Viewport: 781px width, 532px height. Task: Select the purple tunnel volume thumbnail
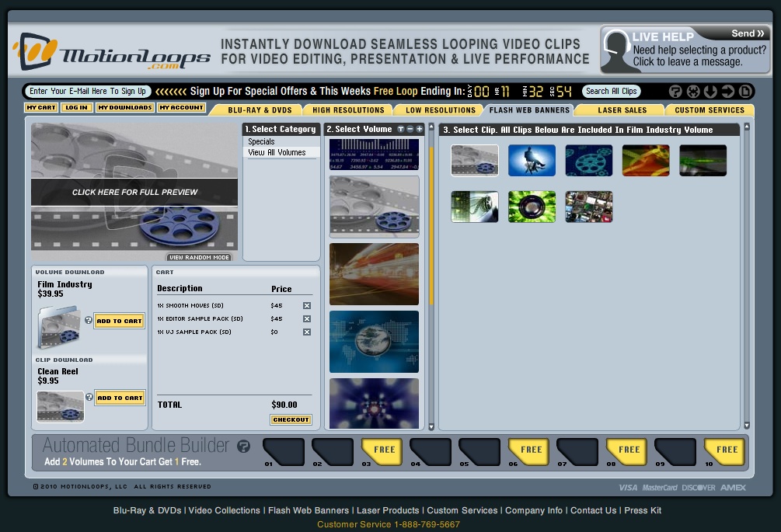pos(374,404)
